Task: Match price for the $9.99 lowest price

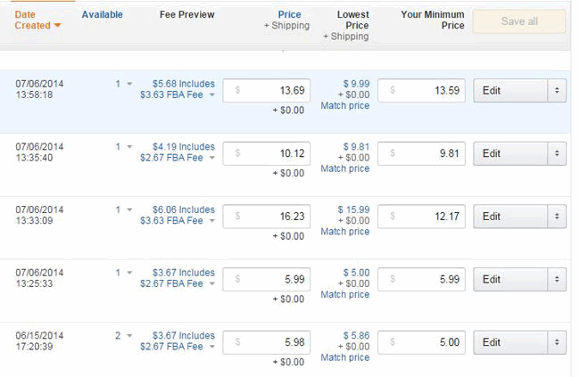Action: [345, 105]
